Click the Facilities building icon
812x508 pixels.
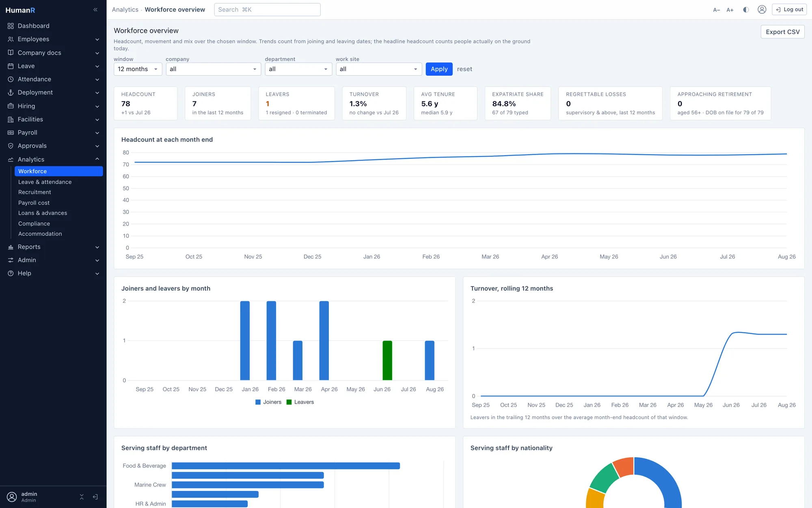pyautogui.click(x=11, y=119)
